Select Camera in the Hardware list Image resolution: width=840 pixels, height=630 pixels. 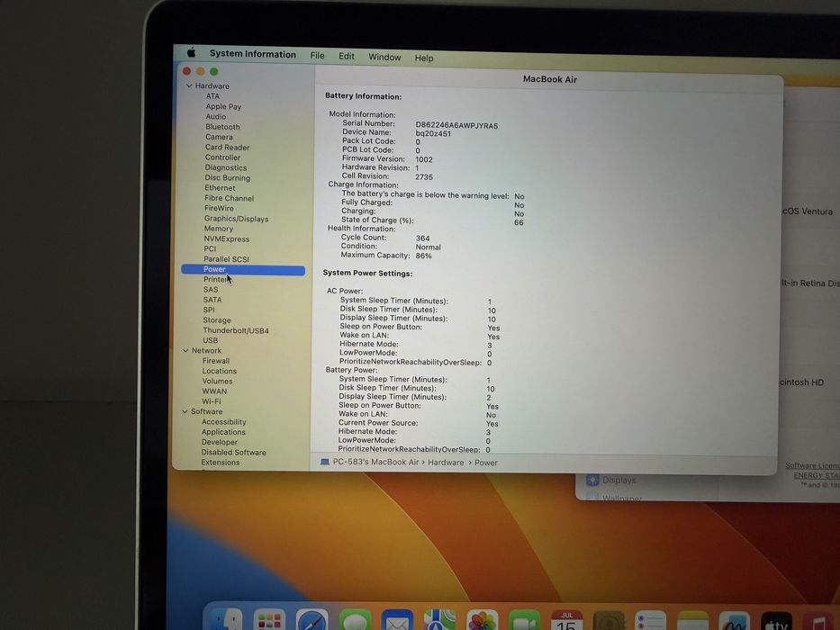219,137
